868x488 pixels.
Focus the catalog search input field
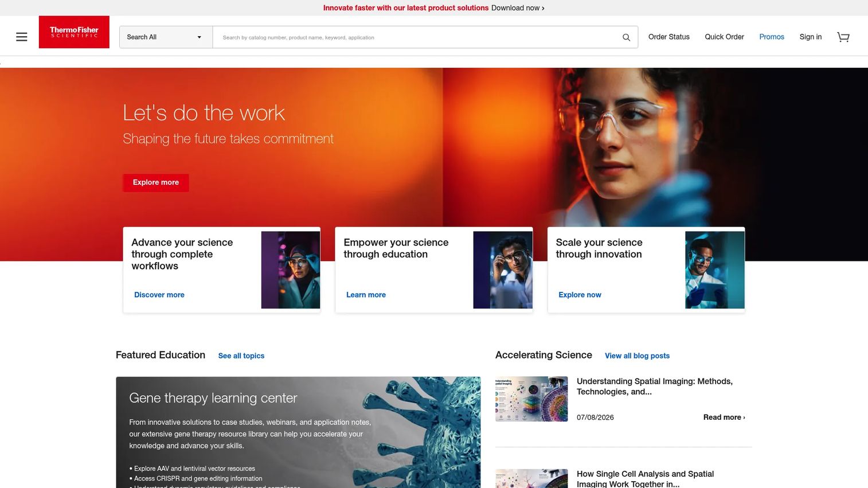417,37
